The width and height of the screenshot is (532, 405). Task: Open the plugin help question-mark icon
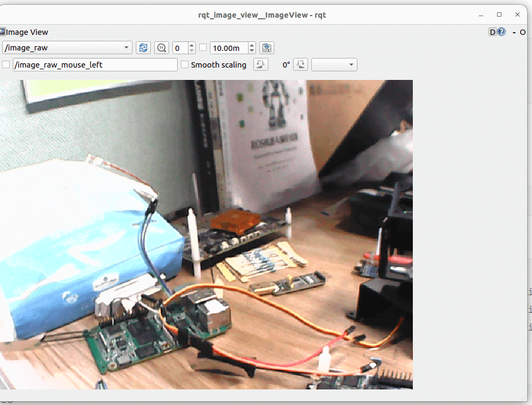pos(501,32)
